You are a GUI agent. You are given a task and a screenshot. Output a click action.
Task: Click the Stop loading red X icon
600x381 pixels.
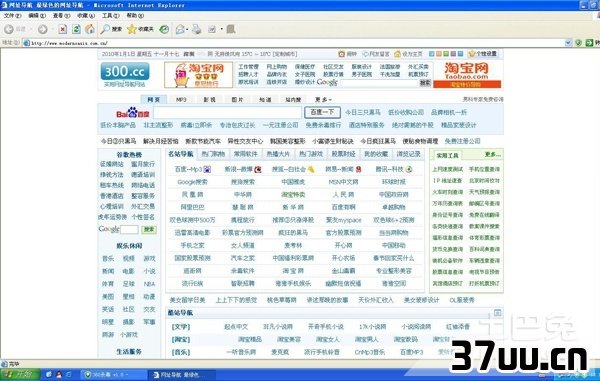pyautogui.click(x=63, y=29)
